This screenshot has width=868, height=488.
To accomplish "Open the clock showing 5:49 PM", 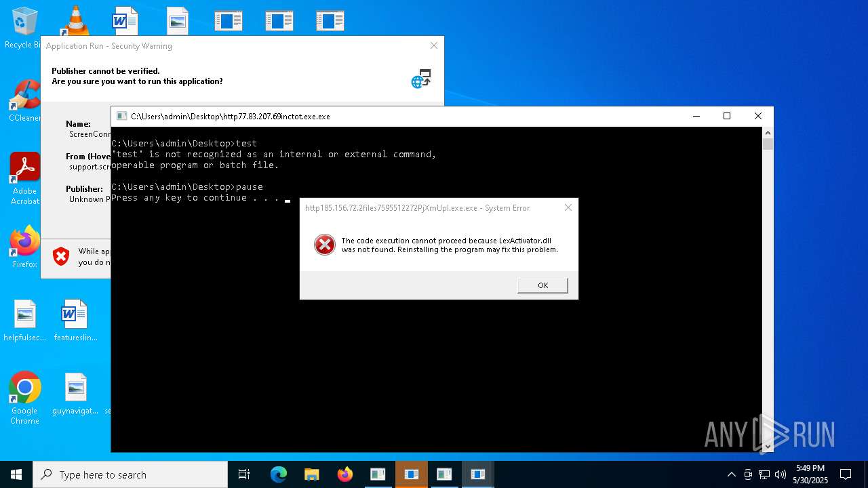I will 810,474.
